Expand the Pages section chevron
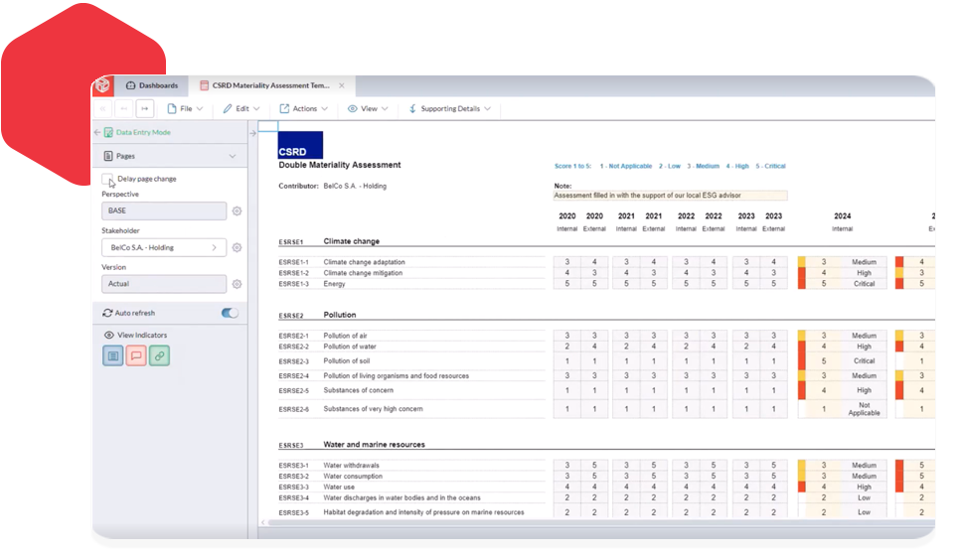The width and height of the screenshot is (960, 560). pos(233,156)
